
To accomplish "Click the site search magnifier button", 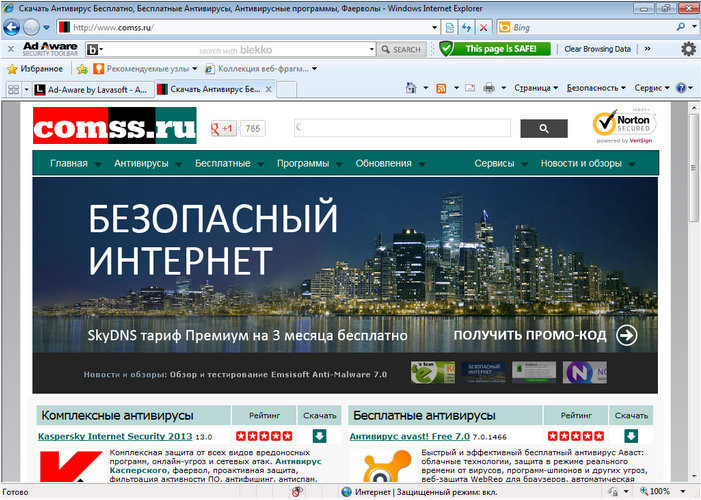I will (x=544, y=128).
